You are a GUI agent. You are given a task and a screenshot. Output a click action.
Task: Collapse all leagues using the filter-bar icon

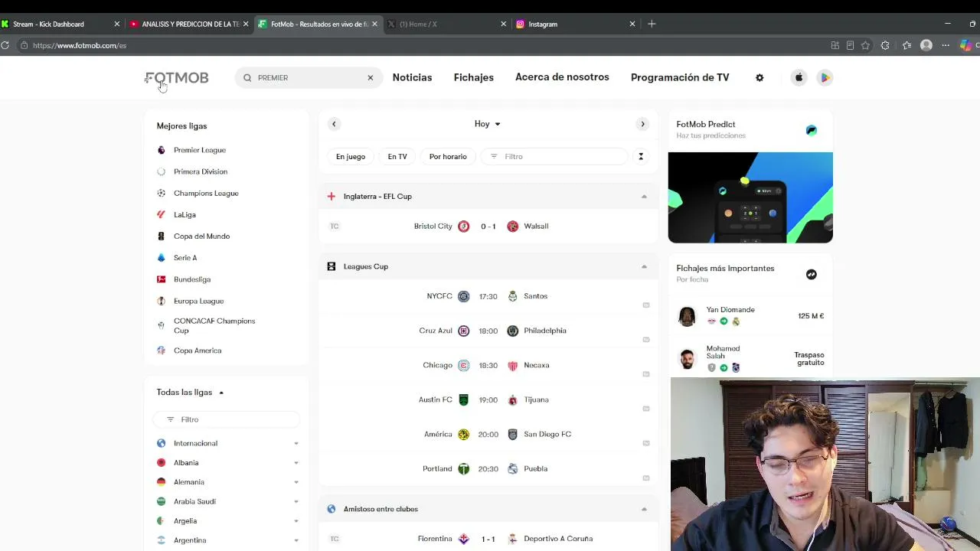point(641,156)
